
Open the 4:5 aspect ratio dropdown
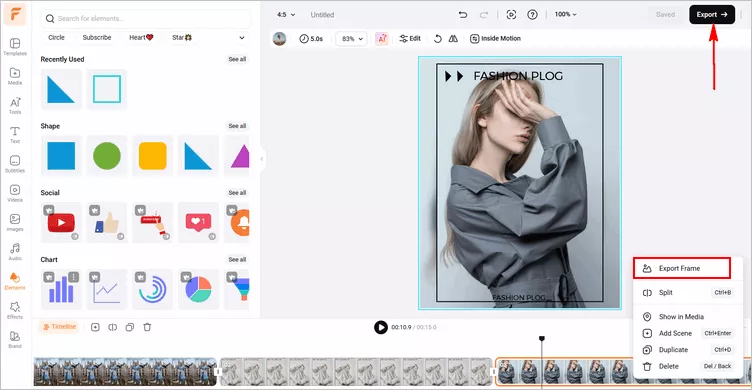tap(286, 14)
